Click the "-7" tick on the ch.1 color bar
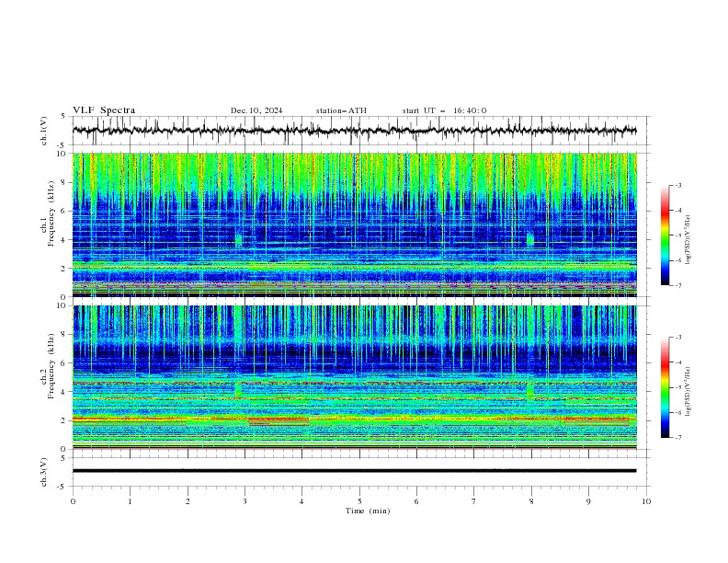Screen dimensions: 728x563 678,285
